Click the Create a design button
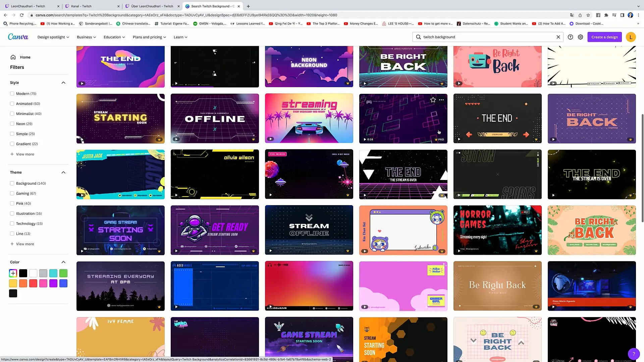644x362 pixels. coord(604,37)
